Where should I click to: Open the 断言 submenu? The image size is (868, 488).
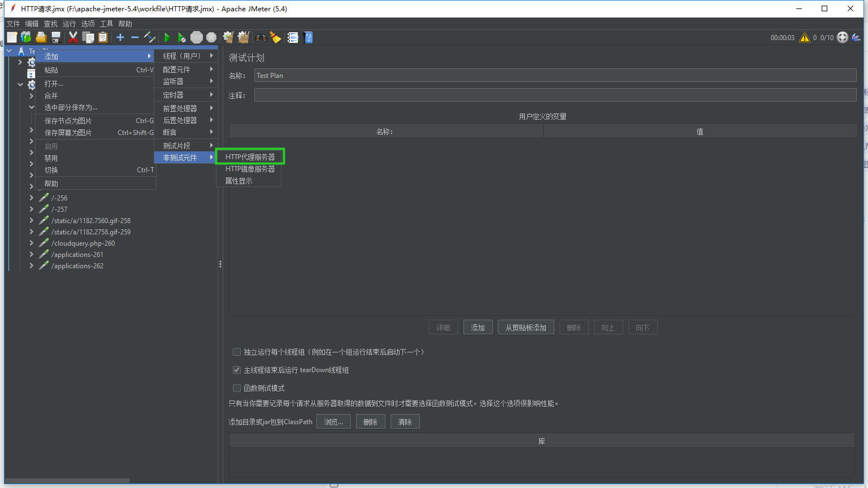186,132
